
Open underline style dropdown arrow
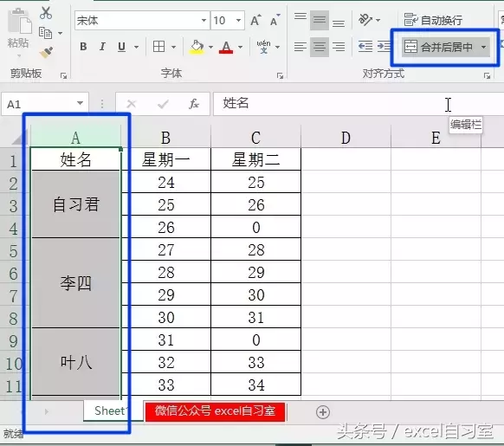136,47
